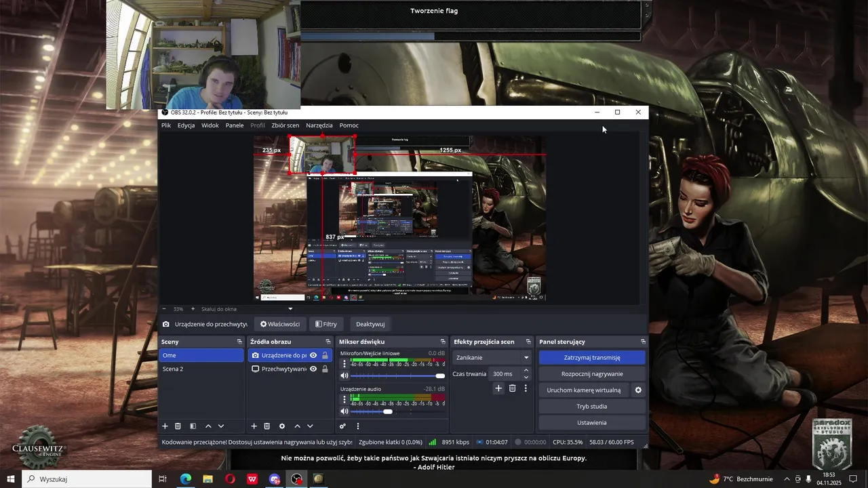Open transition properties three-dot menu
Image resolution: width=868 pixels, height=488 pixels.
tap(526, 388)
